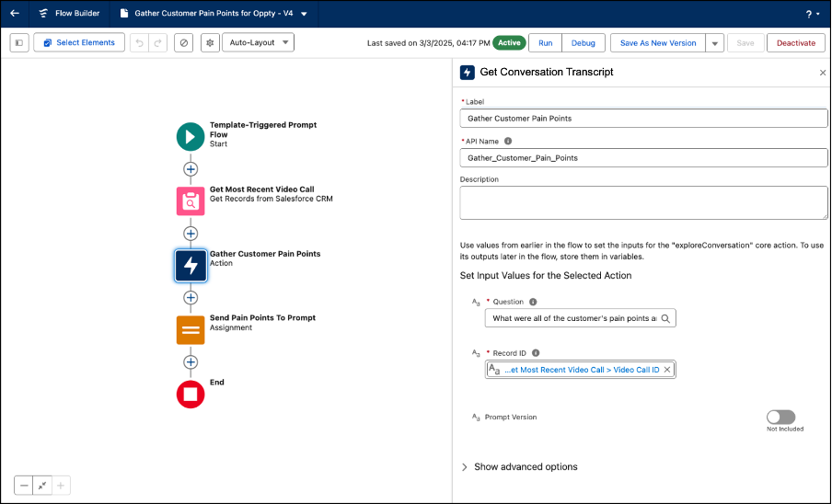Click the Deactivate button
The height and width of the screenshot is (504, 832).
pyautogui.click(x=796, y=43)
